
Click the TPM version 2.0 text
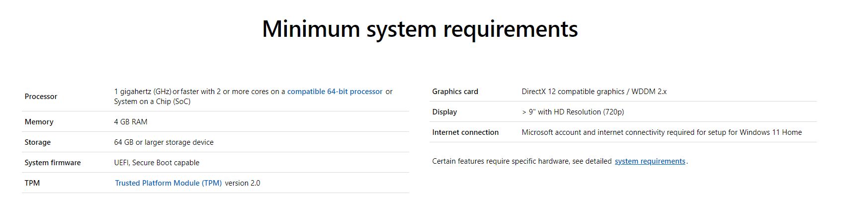pyautogui.click(x=243, y=183)
